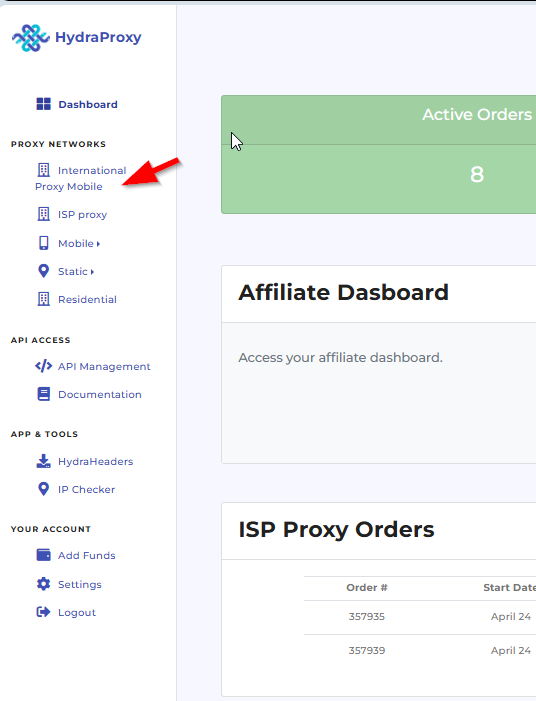Screen dimensions: 536x701
Task: Click the Add Funds wallet icon
Action: point(43,555)
